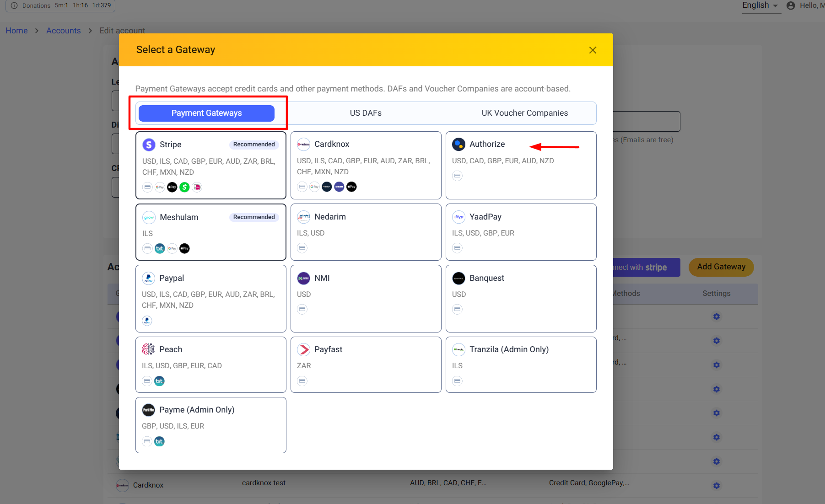Click the Apple Pay icon in Cardknox card

coord(351,187)
